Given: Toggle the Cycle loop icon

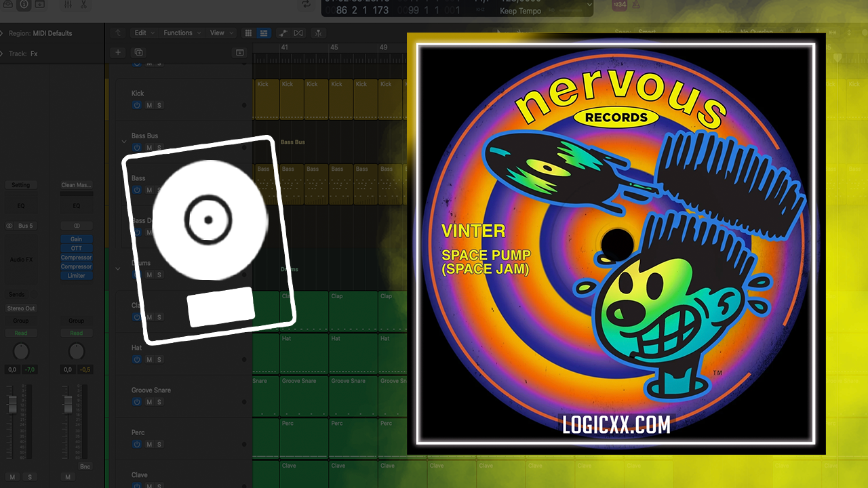Looking at the screenshot, I should pyautogui.click(x=307, y=4).
